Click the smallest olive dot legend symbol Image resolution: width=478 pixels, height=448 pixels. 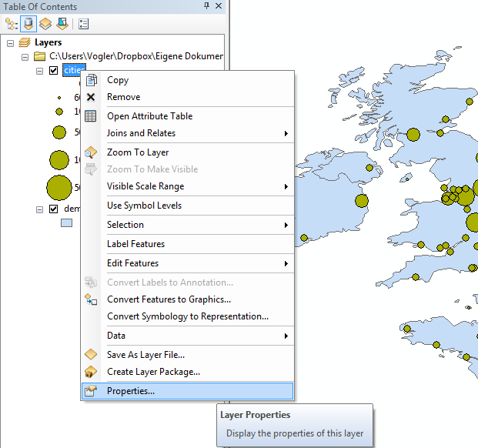pos(59,98)
